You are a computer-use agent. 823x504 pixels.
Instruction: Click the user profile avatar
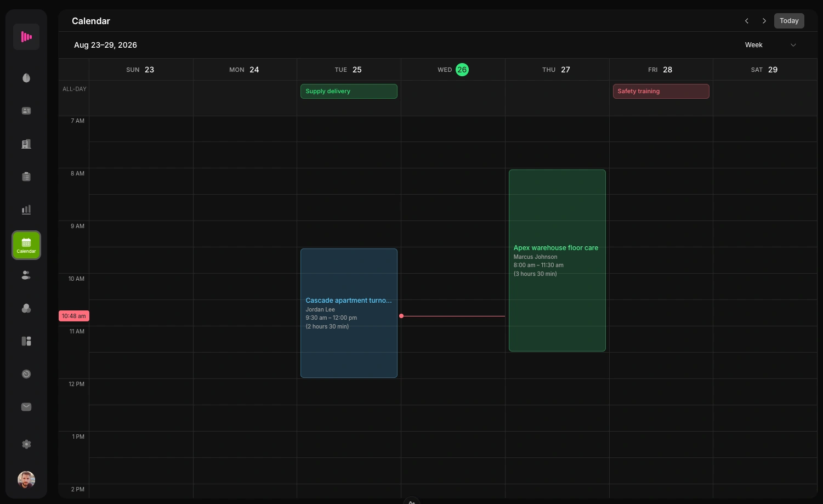pos(26,480)
